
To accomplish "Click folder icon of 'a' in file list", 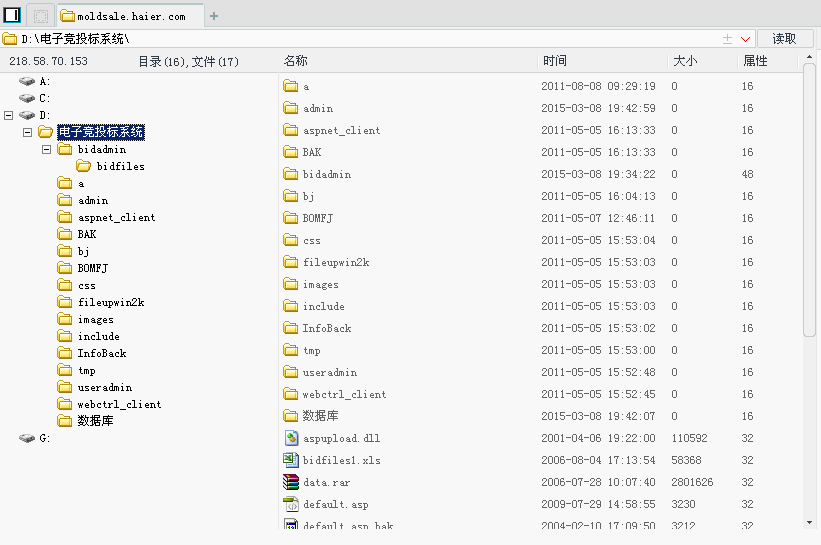I will click(x=291, y=86).
